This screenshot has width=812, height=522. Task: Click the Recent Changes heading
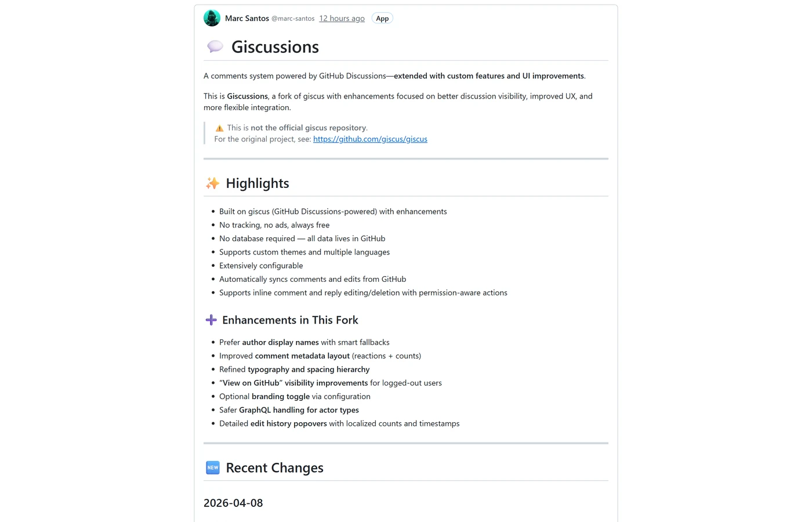[x=274, y=467]
